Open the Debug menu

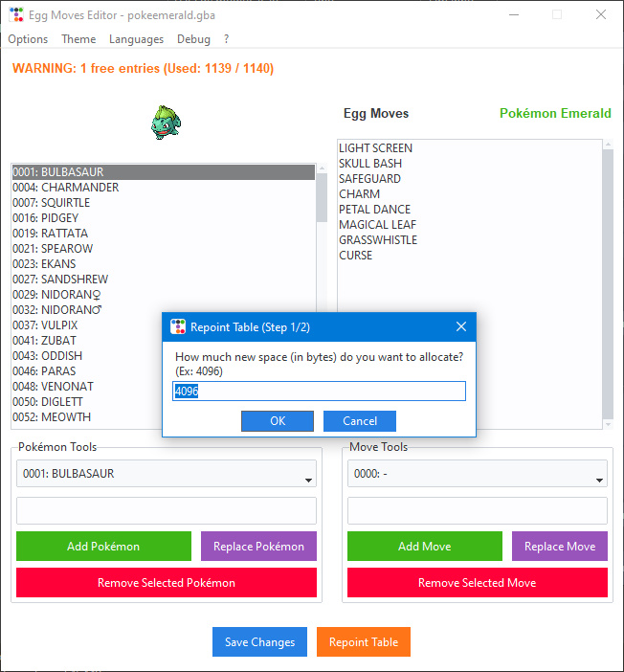tap(193, 39)
